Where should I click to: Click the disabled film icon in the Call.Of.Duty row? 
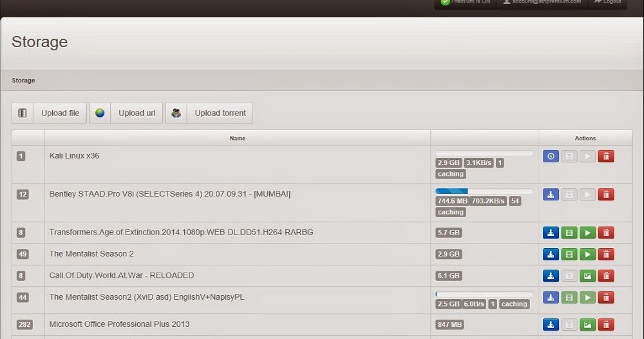coord(569,276)
